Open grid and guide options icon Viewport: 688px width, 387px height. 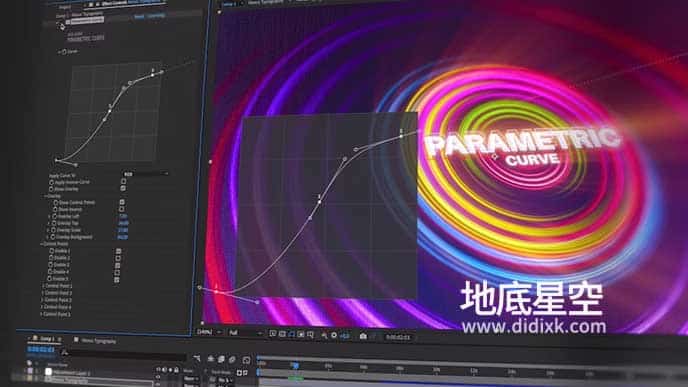tap(310, 334)
